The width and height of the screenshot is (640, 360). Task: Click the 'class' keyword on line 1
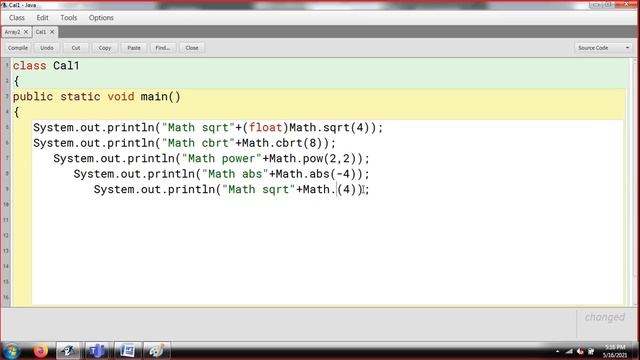(29, 66)
